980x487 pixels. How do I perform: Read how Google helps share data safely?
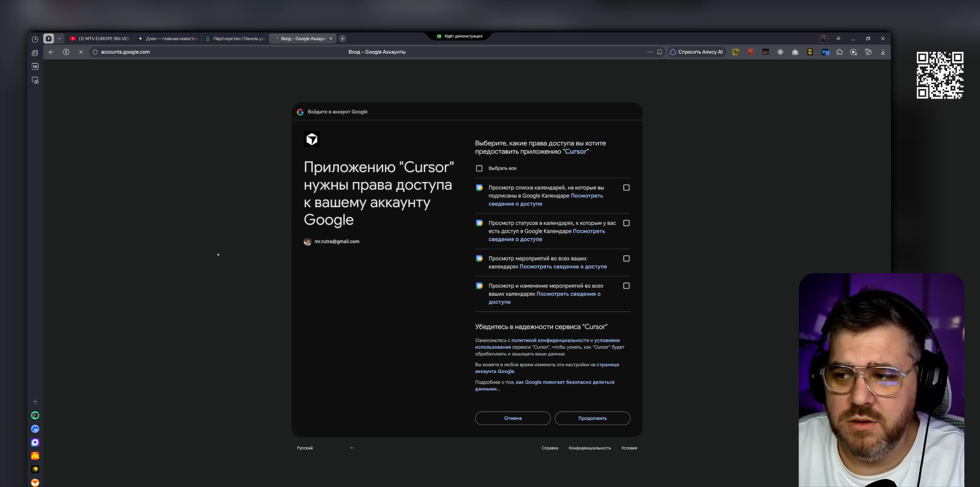pos(545,385)
